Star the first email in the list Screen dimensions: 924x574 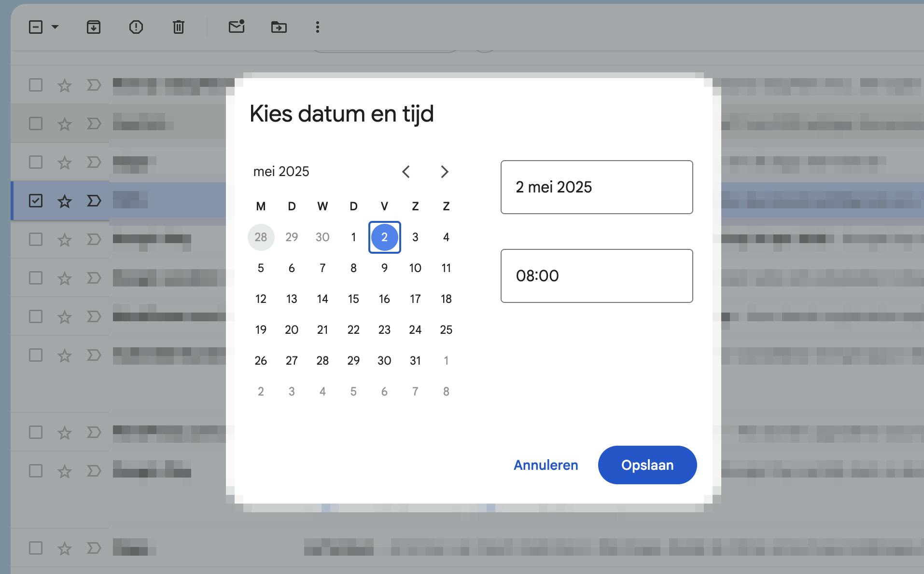click(x=64, y=85)
